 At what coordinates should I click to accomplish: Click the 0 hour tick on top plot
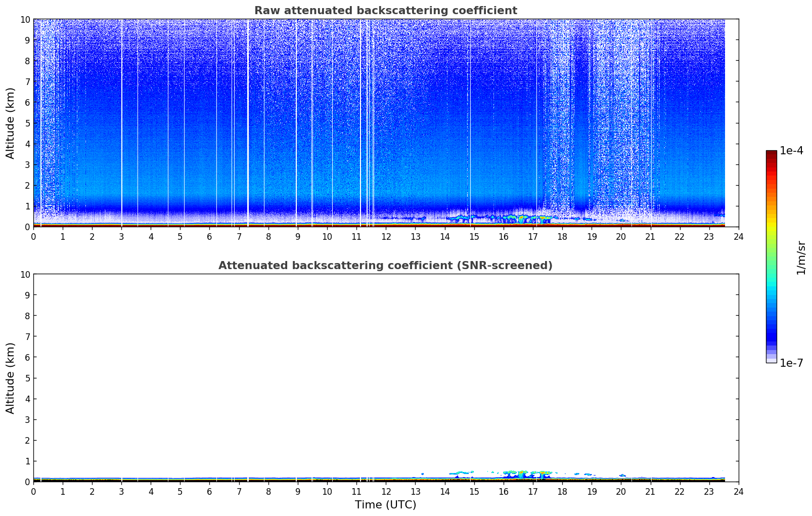(x=34, y=237)
